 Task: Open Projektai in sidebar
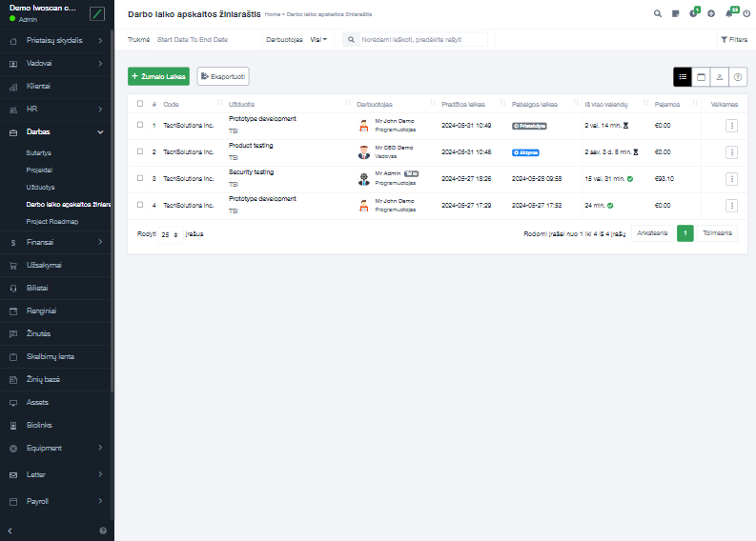coord(39,170)
